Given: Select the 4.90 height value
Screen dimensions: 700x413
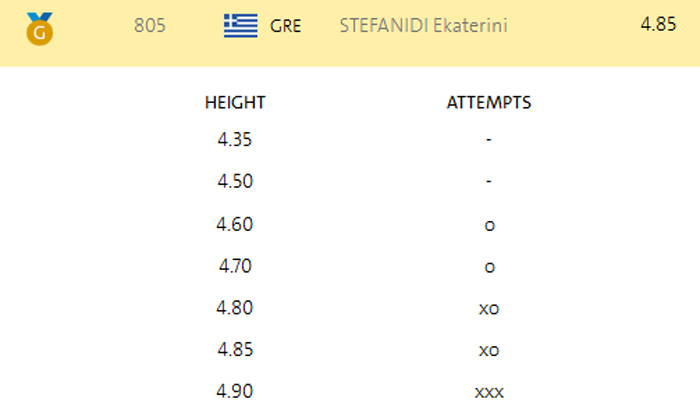Looking at the screenshot, I should click(235, 392).
